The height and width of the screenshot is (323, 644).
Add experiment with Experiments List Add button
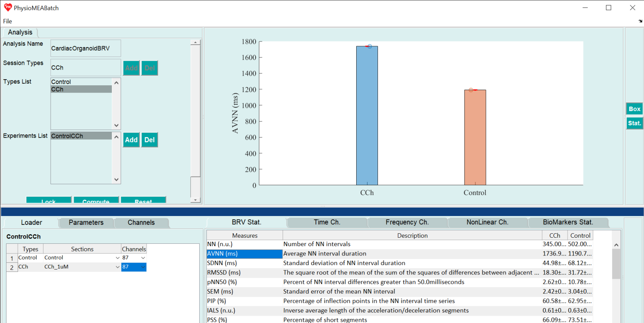131,140
